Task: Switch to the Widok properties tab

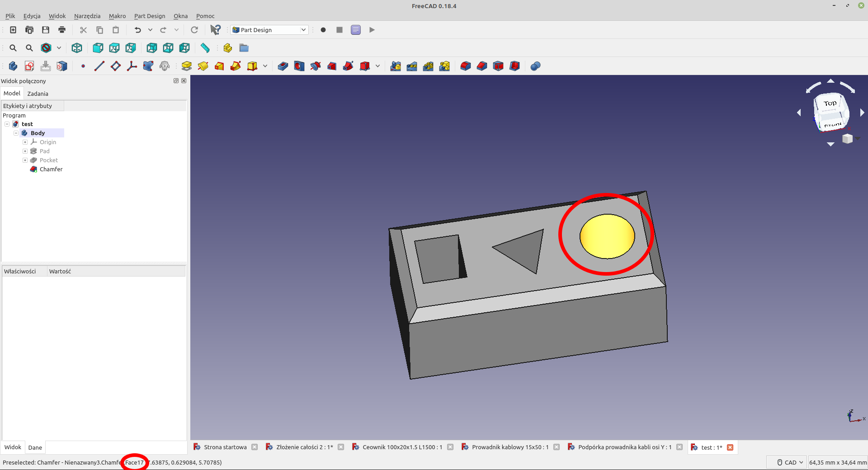Action: coord(13,447)
